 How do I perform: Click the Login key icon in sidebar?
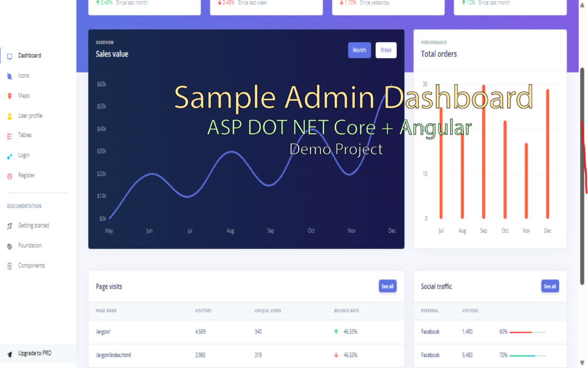coord(10,156)
